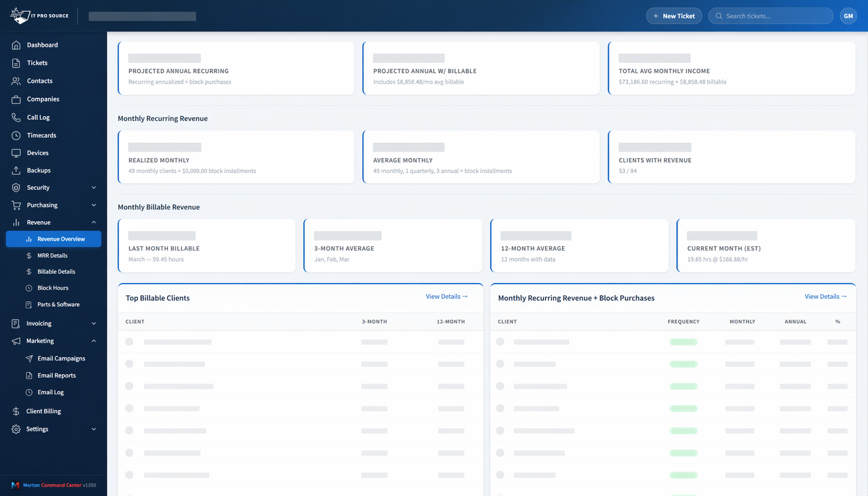
Task: Open Email Campaigns via its paper-plane icon
Action: tap(30, 358)
